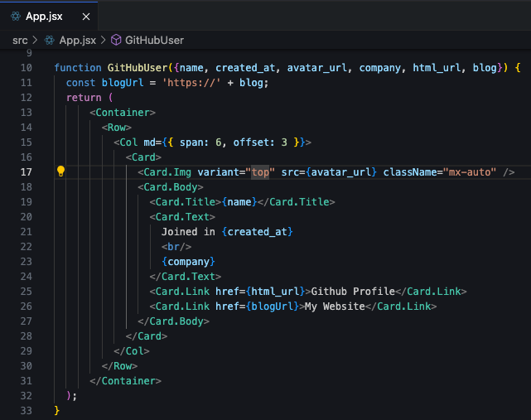Screen dimensions: 531x420
Task: Click the GitHubUser symbol icon in breadcrumbs
Action: tap(117, 40)
